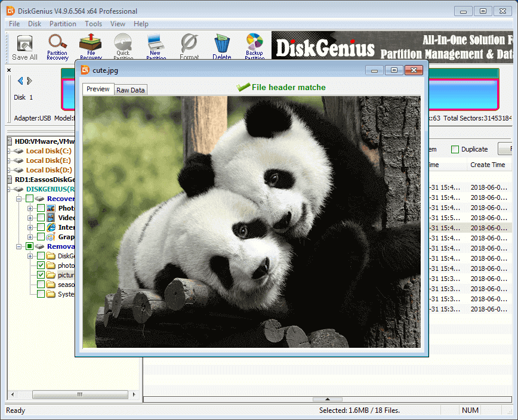This screenshot has height=420, width=518.
Task: Click the Video file type icon
Action: coord(51,218)
